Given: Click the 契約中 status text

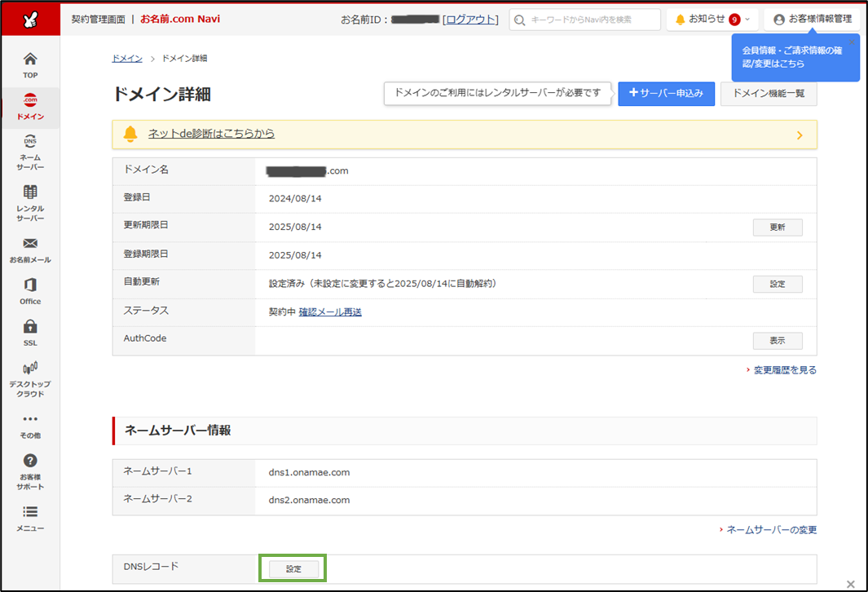Looking at the screenshot, I should 282,311.
